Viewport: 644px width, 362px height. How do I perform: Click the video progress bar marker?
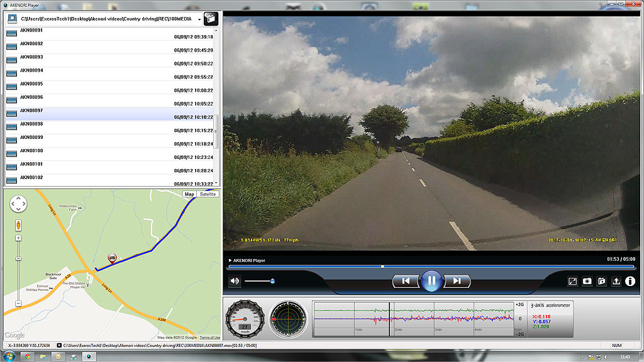click(x=382, y=266)
